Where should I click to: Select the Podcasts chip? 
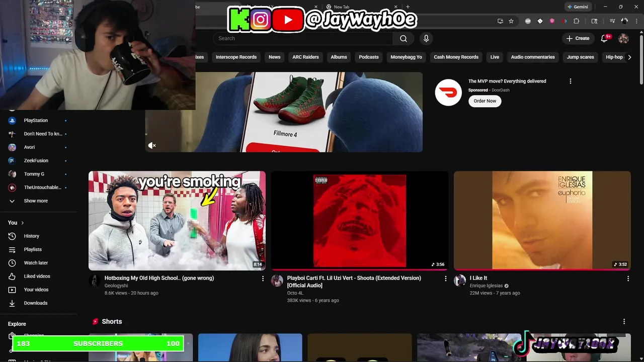[368, 57]
